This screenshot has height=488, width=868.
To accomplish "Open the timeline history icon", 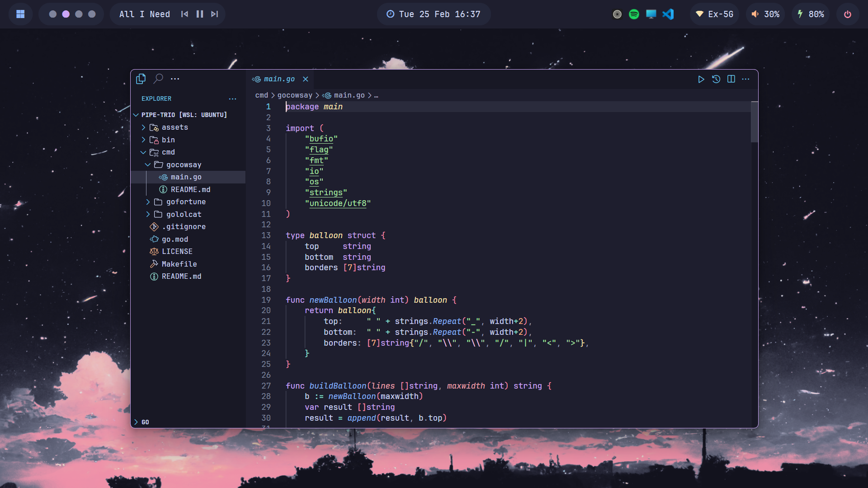I will [716, 79].
